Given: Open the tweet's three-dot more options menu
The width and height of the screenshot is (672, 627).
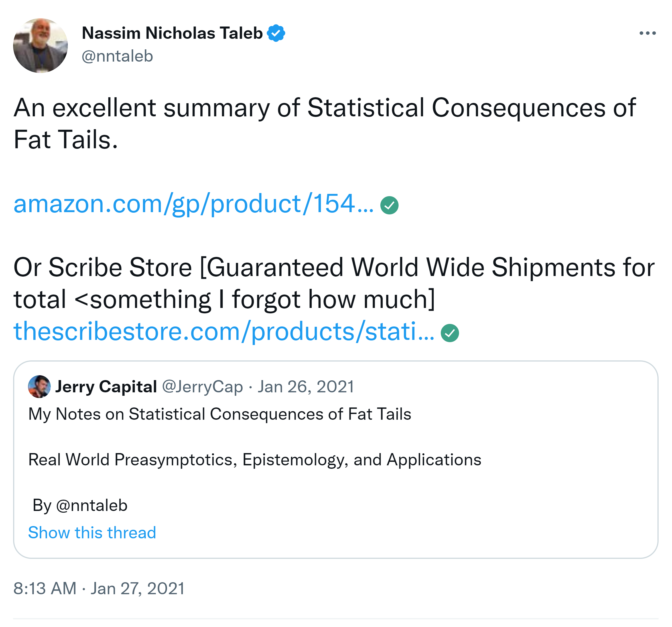Looking at the screenshot, I should pyautogui.click(x=647, y=33).
